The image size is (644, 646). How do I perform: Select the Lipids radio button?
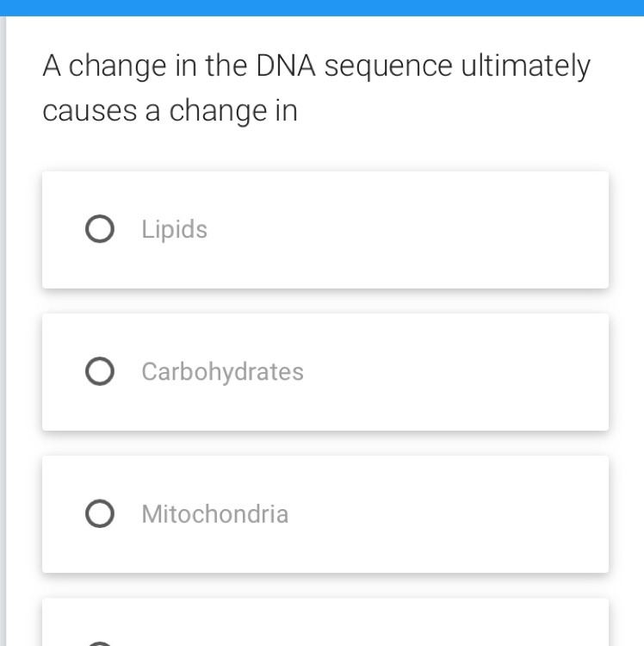[x=99, y=230]
